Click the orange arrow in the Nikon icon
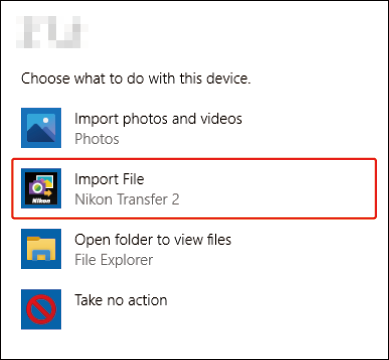 [49, 193]
